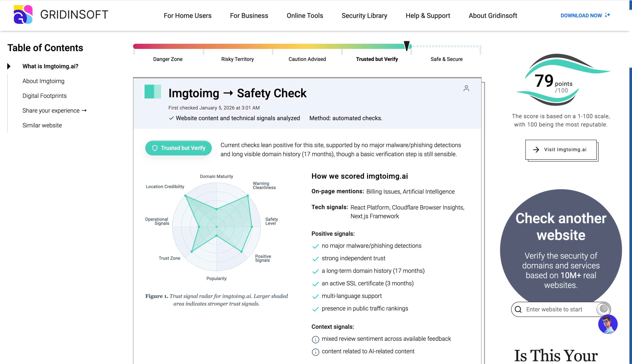Click the magnifier icon in website search box
632x364 pixels.
pyautogui.click(x=518, y=309)
